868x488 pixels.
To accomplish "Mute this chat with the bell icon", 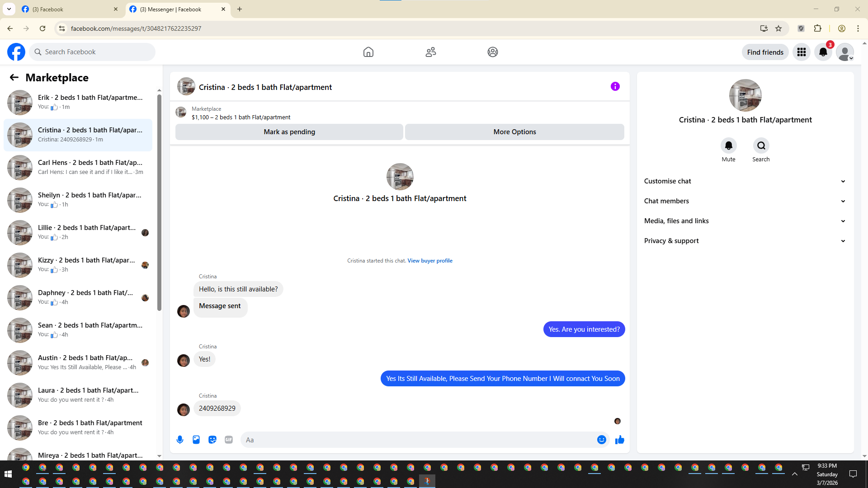I will click(729, 145).
